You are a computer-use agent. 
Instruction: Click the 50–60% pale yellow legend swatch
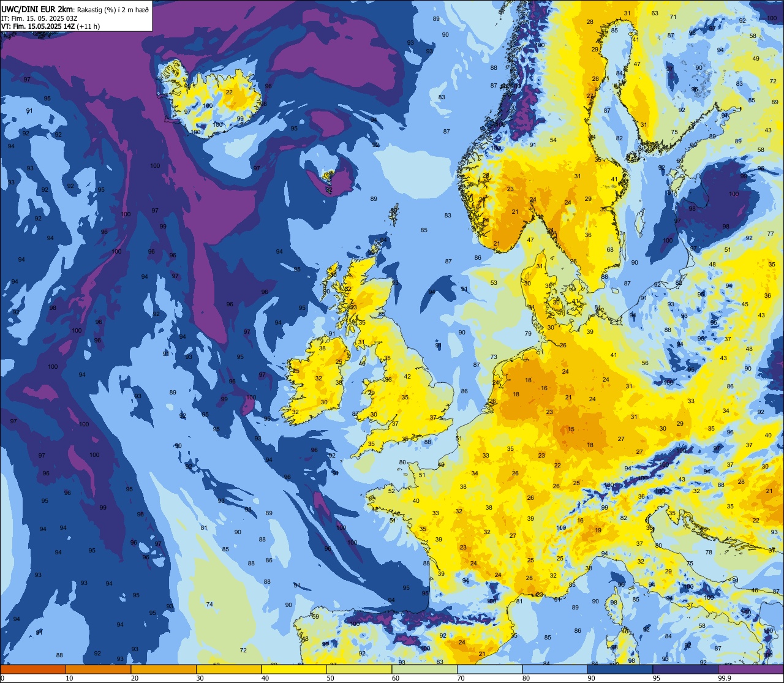coord(359,669)
